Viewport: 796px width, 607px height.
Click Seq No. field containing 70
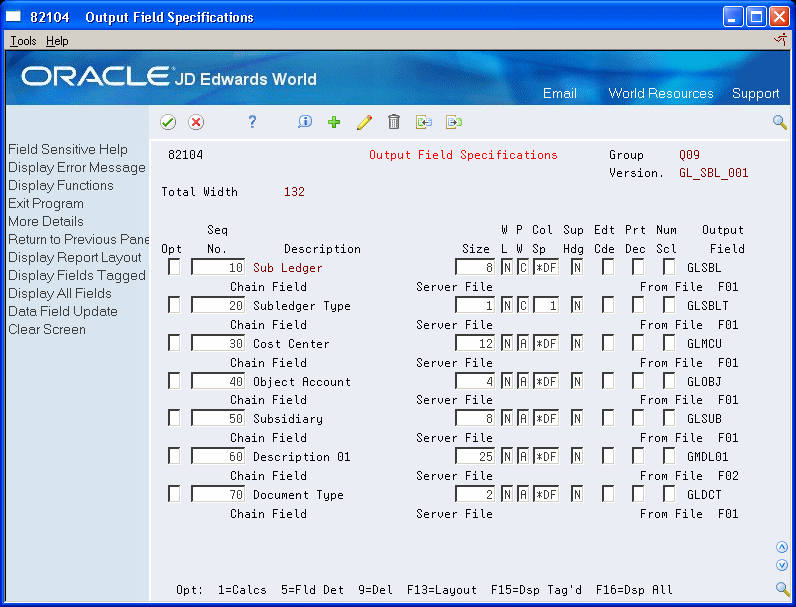[x=218, y=494]
